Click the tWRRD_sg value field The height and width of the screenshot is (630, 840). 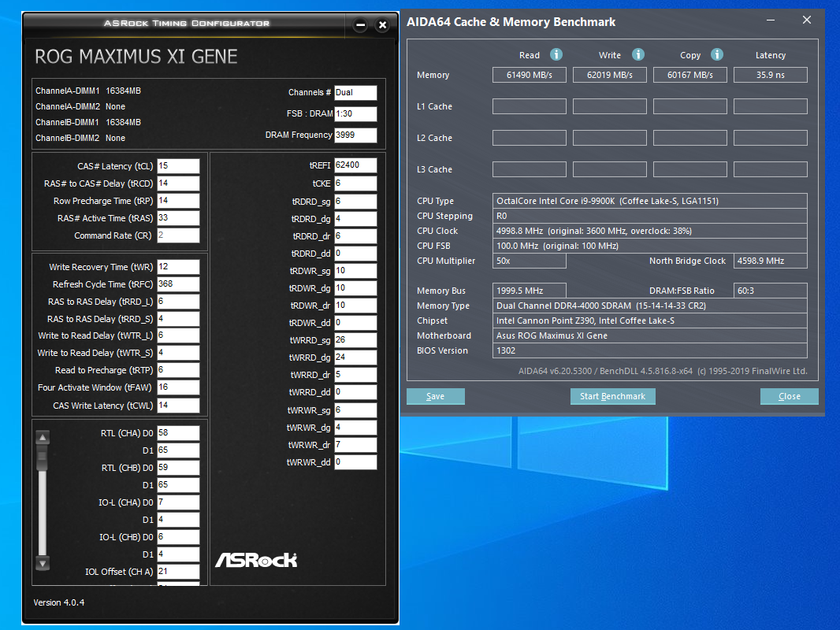pos(355,340)
